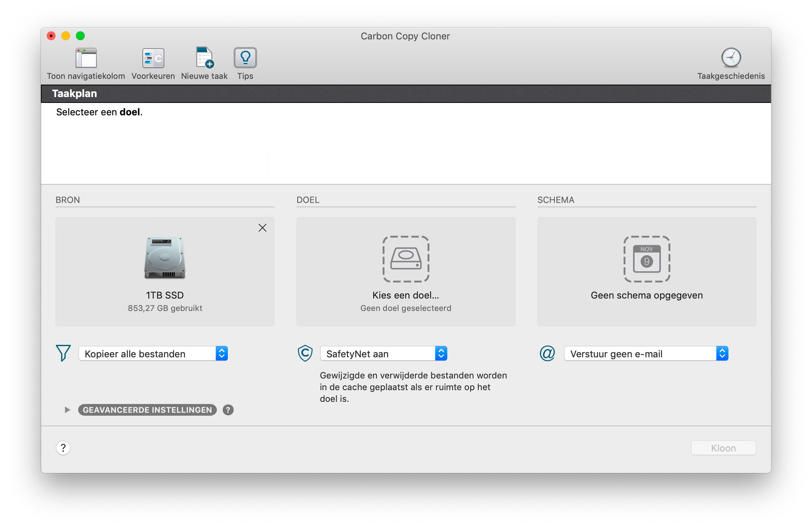Open help next to Geavanceerde instellingen
Viewport: 812px width, 527px height.
(228, 410)
